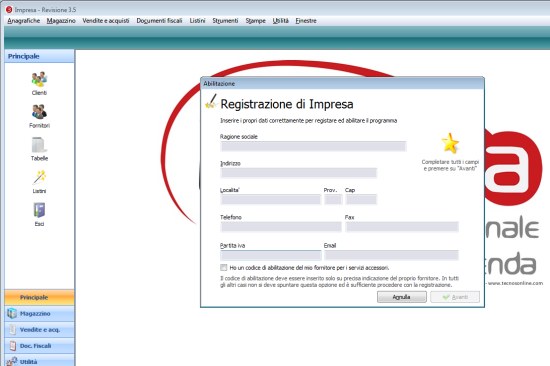The height and width of the screenshot is (366, 550).
Task: Click the Utilità section icon in sidebar
Action: 12,361
